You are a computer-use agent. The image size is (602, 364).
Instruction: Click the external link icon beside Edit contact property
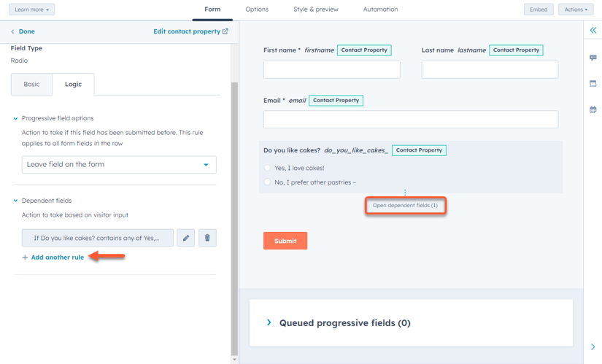(225, 31)
